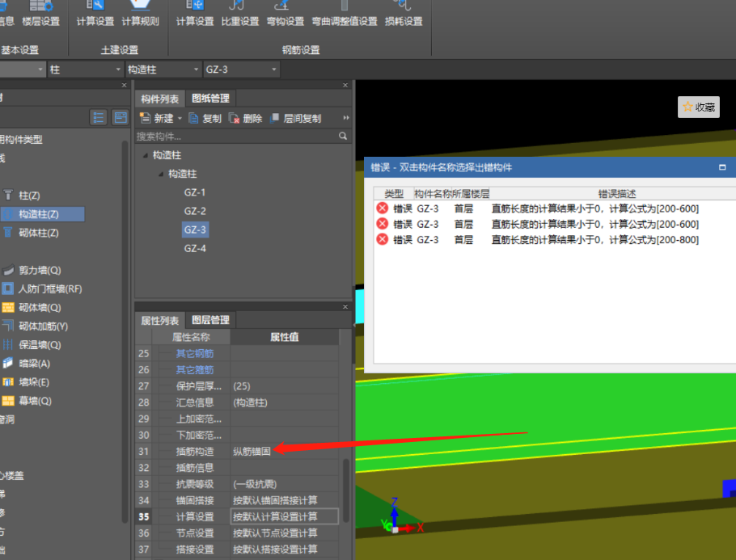Click the 其它钢筋 property link

click(x=195, y=353)
